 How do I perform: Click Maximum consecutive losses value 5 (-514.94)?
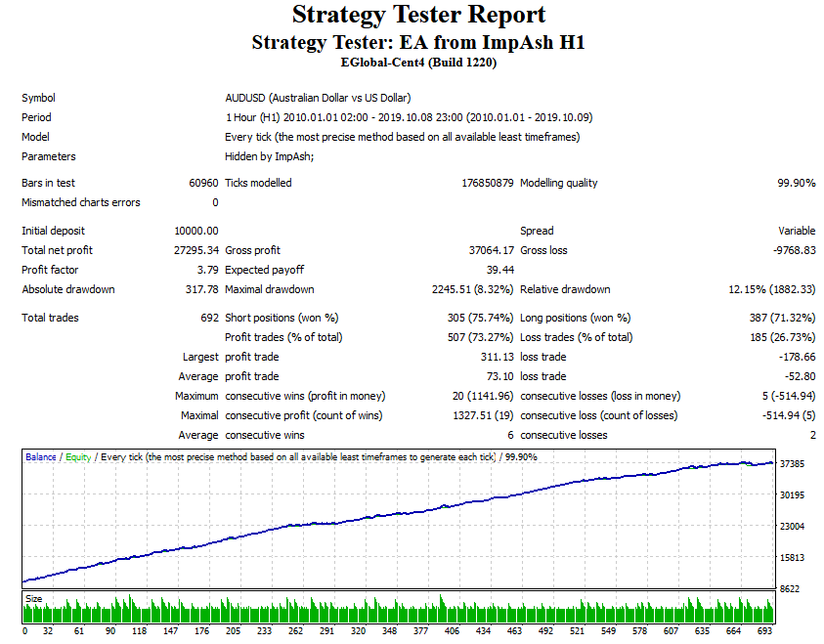coord(789,396)
